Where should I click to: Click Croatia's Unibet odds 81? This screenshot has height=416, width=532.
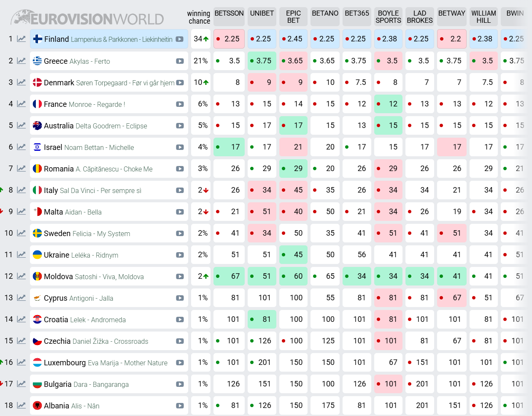[262, 319]
